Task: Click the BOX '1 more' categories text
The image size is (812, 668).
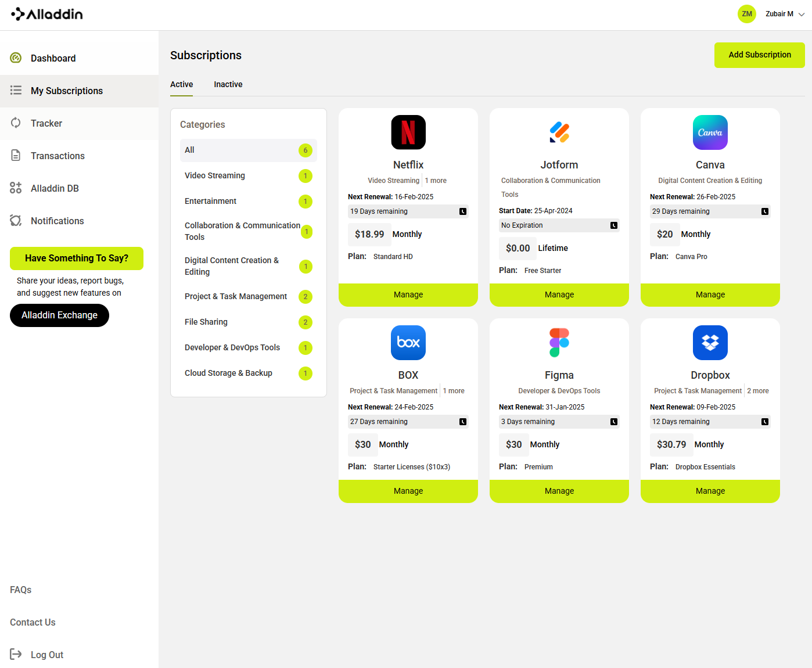Action: click(454, 391)
